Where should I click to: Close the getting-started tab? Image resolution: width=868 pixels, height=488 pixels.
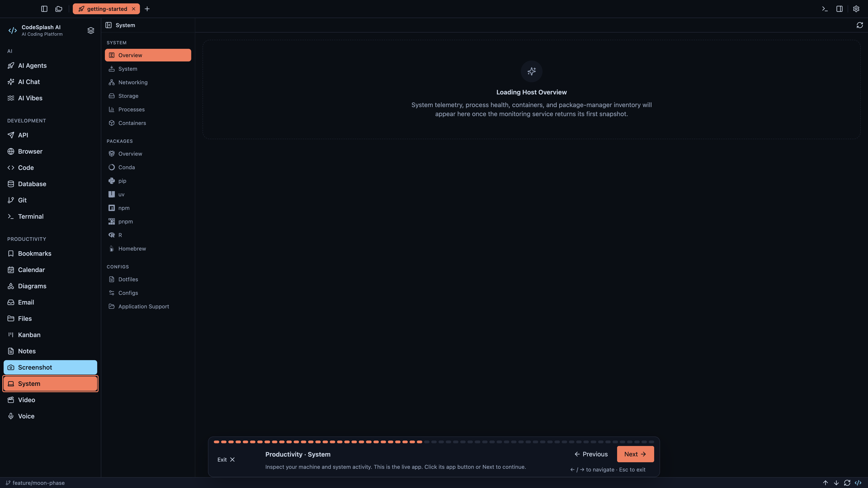[x=133, y=9]
